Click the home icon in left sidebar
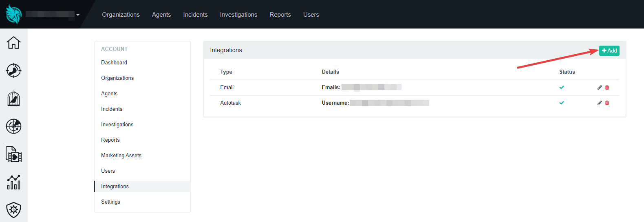The height and width of the screenshot is (222, 644). tap(13, 42)
